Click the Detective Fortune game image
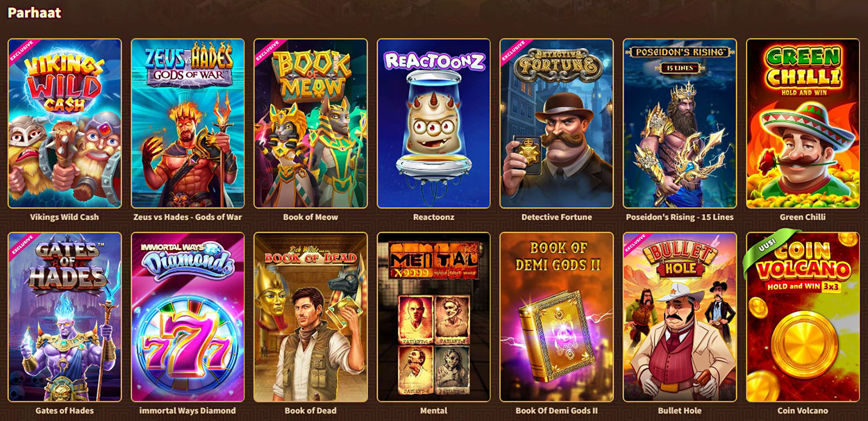Viewport: 868px width, 421px height. [556, 124]
